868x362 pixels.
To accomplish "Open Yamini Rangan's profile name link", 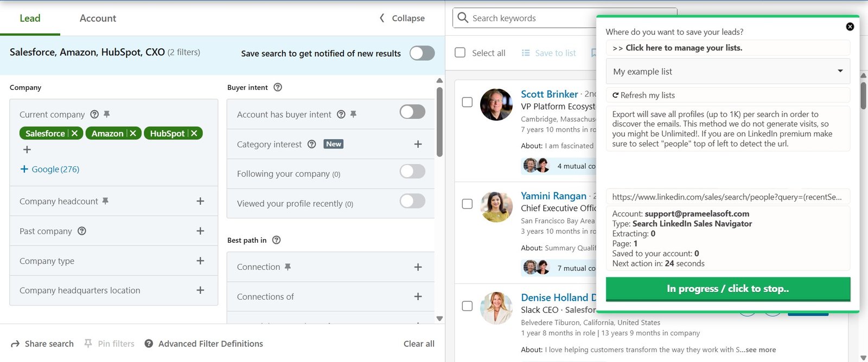I will (553, 196).
